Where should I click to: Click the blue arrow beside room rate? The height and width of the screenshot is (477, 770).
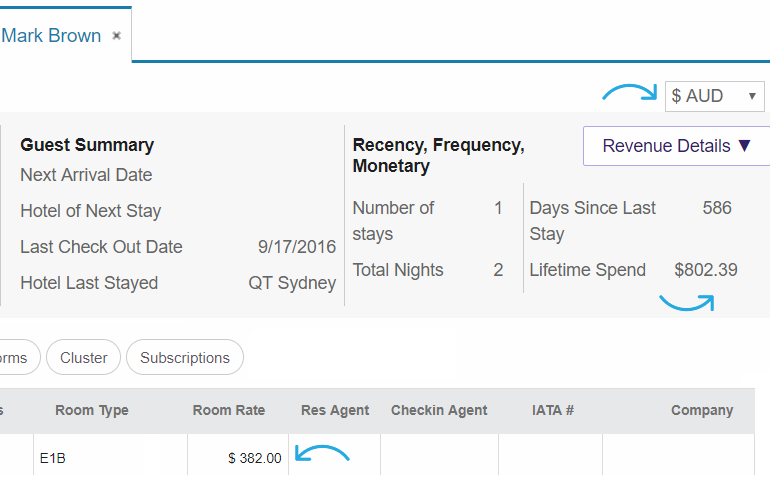[x=322, y=453]
